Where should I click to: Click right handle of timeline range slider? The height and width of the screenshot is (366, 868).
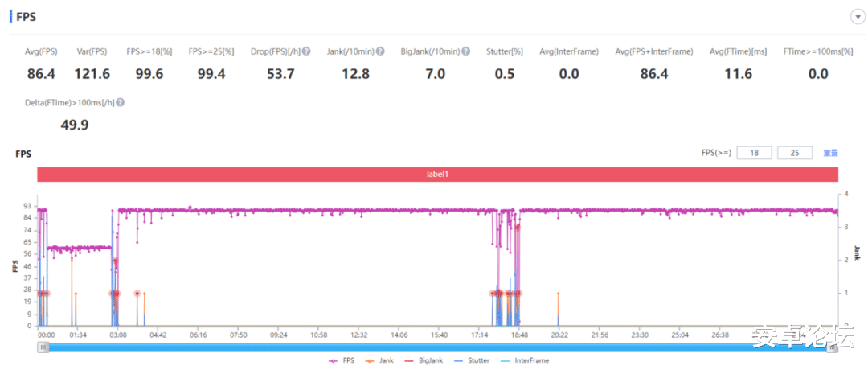coord(832,347)
